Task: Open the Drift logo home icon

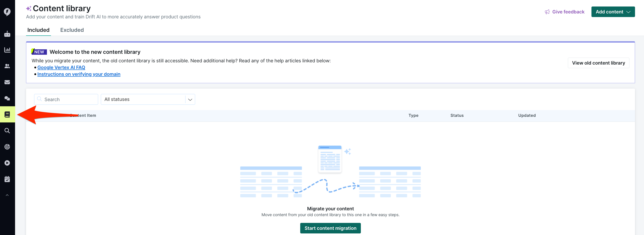Action: pos(7,12)
